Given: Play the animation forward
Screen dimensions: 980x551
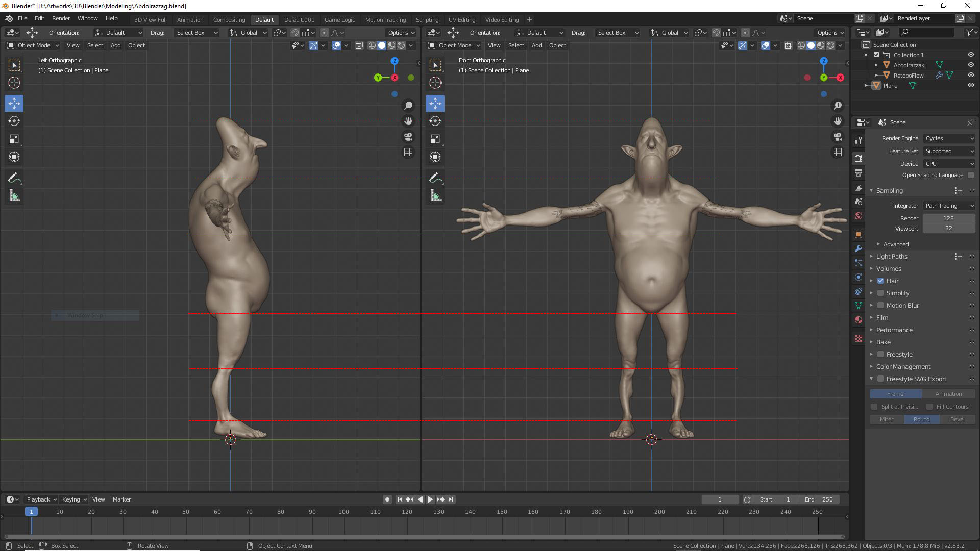Looking at the screenshot, I should tap(430, 499).
